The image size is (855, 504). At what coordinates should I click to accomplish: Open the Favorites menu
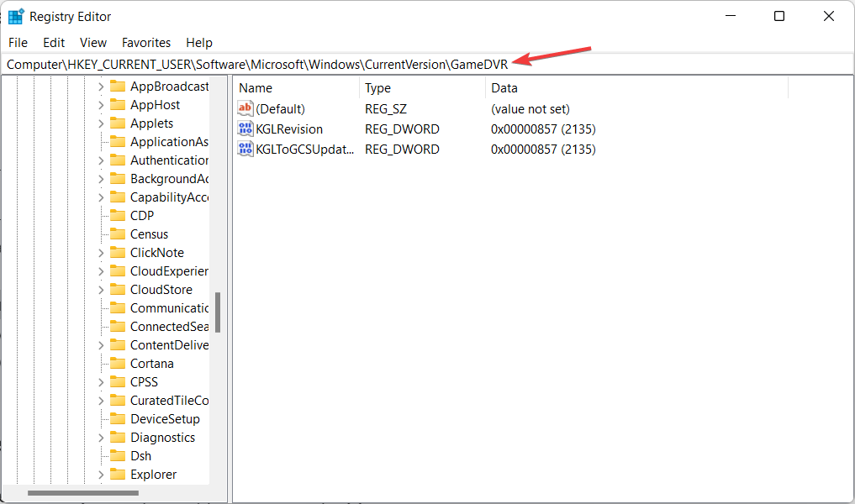tap(146, 43)
